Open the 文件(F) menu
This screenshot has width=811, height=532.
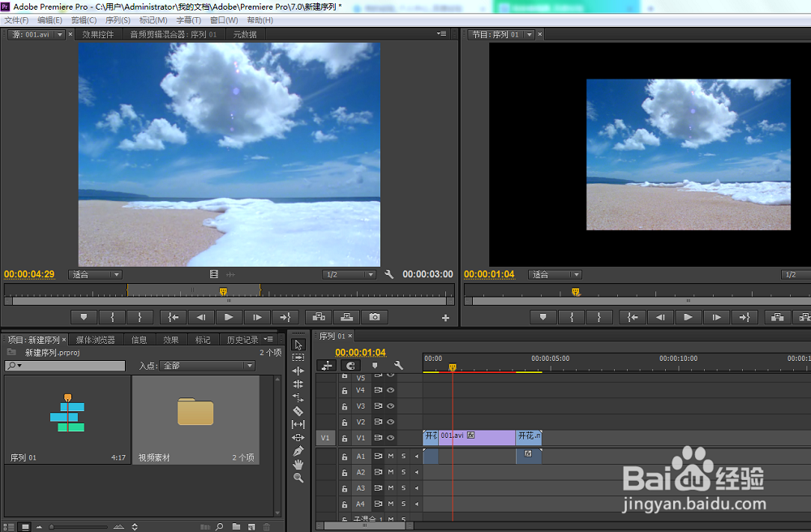pyautogui.click(x=16, y=20)
